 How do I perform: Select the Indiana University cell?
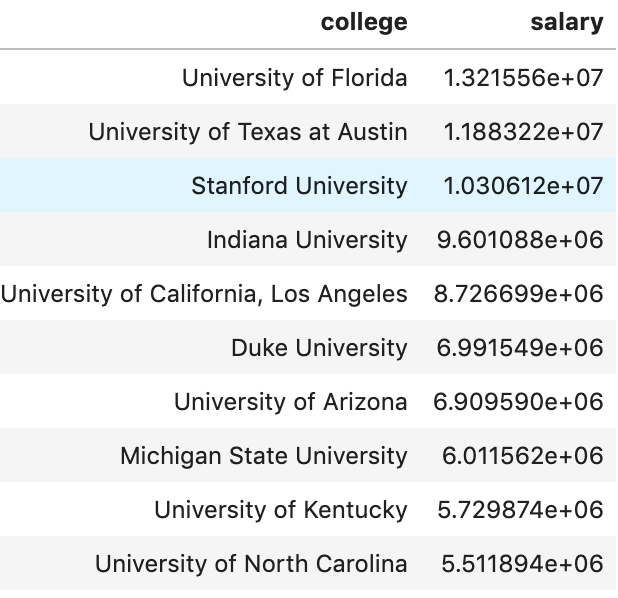coord(307,240)
